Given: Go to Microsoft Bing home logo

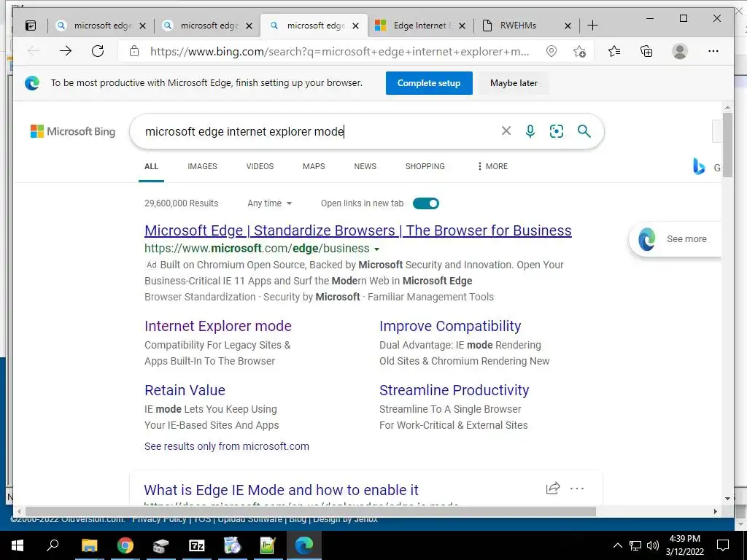Looking at the screenshot, I should point(73,131).
